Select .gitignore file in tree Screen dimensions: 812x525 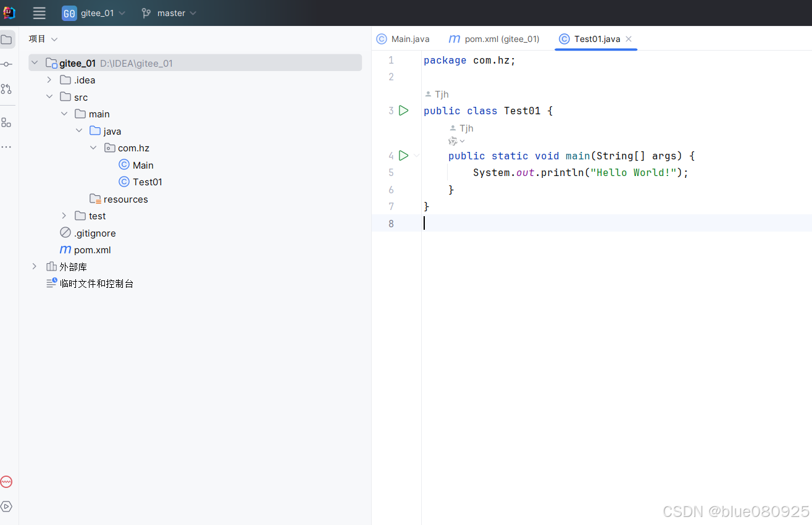click(x=95, y=233)
